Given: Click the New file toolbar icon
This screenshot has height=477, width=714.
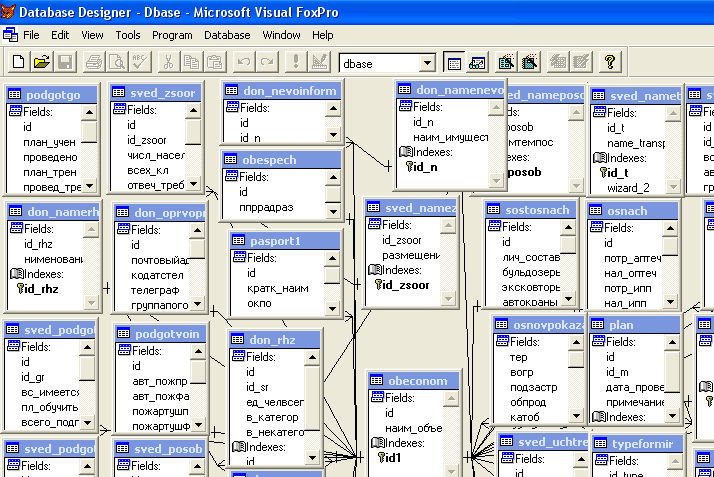Looking at the screenshot, I should (x=19, y=62).
